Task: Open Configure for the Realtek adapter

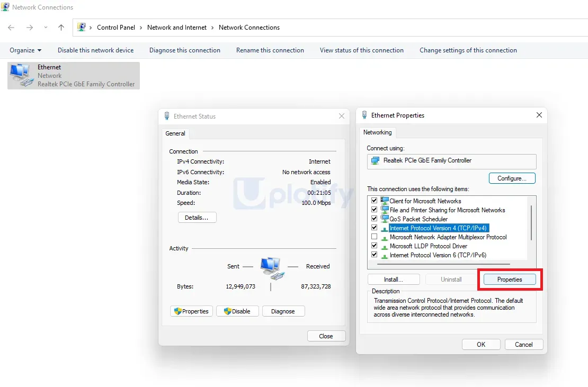Action: tap(512, 178)
